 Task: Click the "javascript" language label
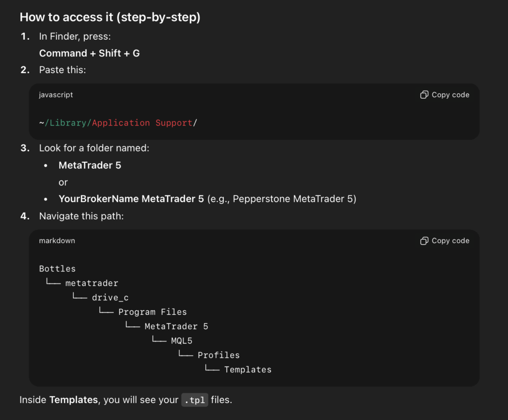[56, 95]
